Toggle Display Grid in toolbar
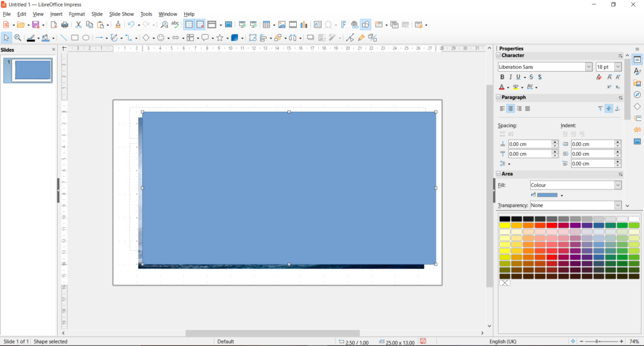The height and width of the screenshot is (346, 644). click(x=189, y=25)
